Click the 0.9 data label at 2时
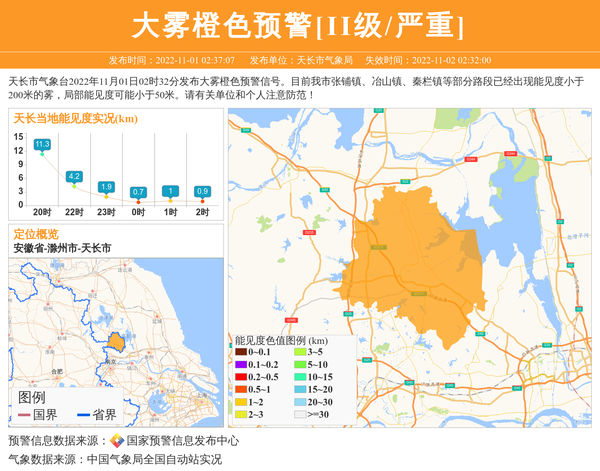The height and width of the screenshot is (471, 600). [x=202, y=191]
